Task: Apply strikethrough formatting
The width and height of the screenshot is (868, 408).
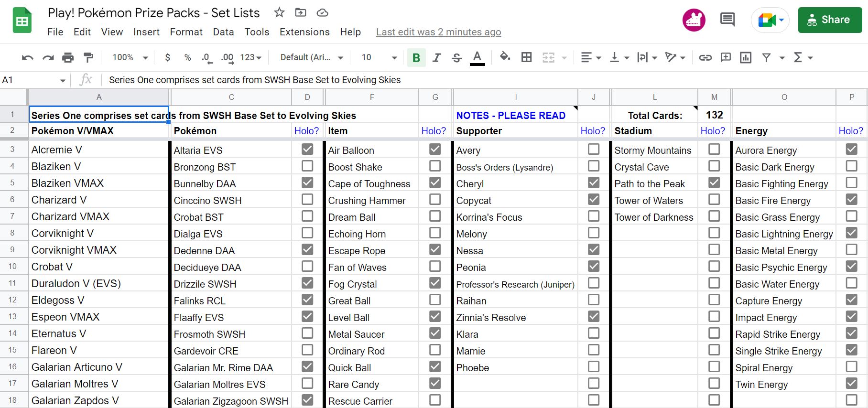Action: [456, 58]
